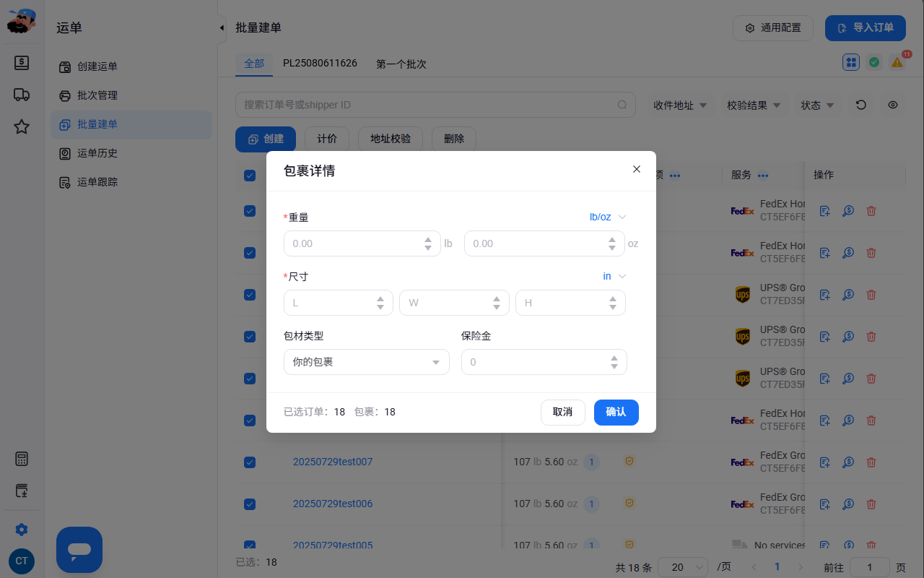Open 服务 column options dots
Viewport: 924px width, 578px height.
click(x=763, y=176)
